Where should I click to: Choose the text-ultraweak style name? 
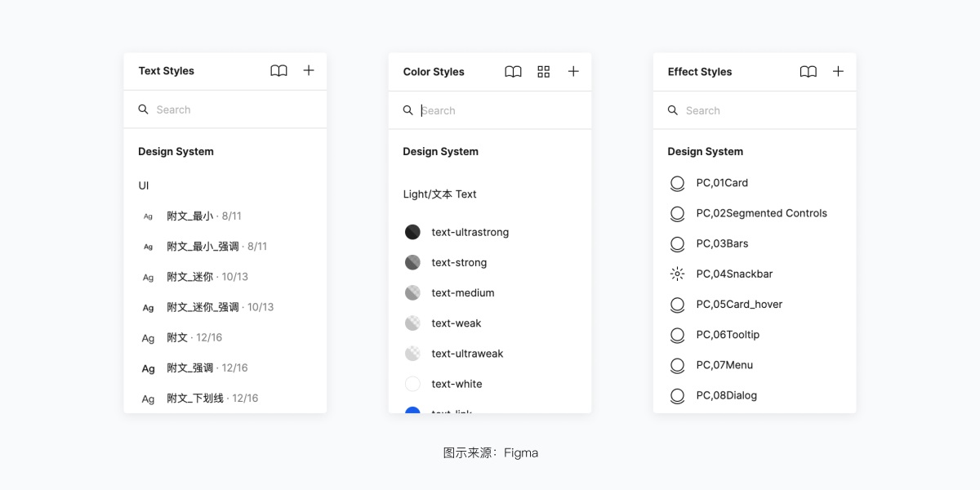click(467, 354)
